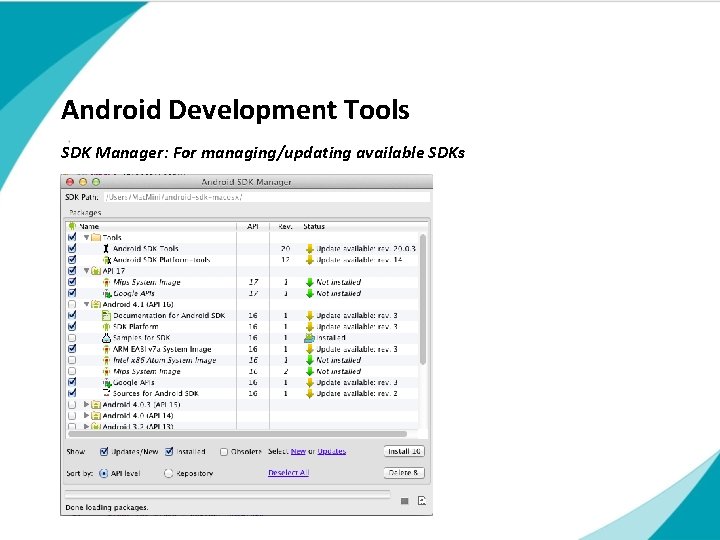This screenshot has height=540, width=720.
Task: Click the horizontal scrollbar under package list
Action: coord(238,433)
